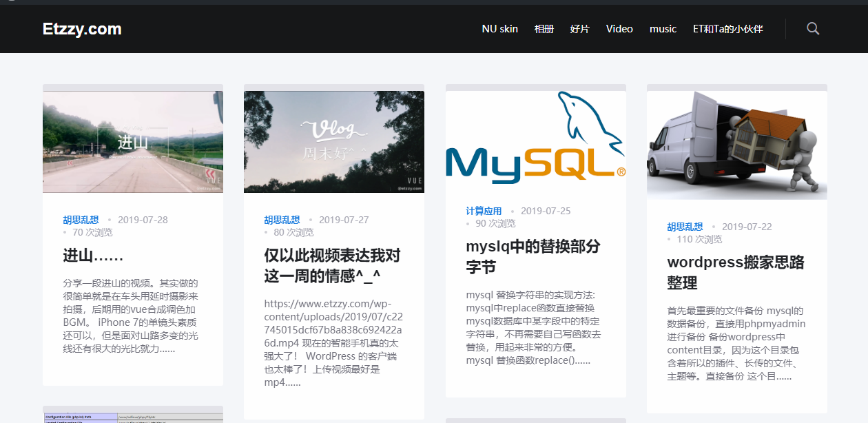Click the date 2019-07-28
The height and width of the screenshot is (423, 868).
click(143, 220)
